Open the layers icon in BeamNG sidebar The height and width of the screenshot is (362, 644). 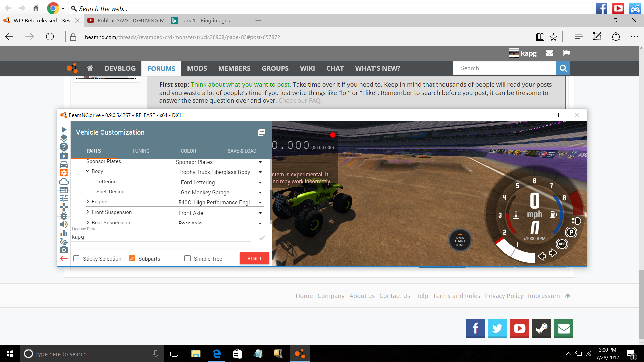64,138
